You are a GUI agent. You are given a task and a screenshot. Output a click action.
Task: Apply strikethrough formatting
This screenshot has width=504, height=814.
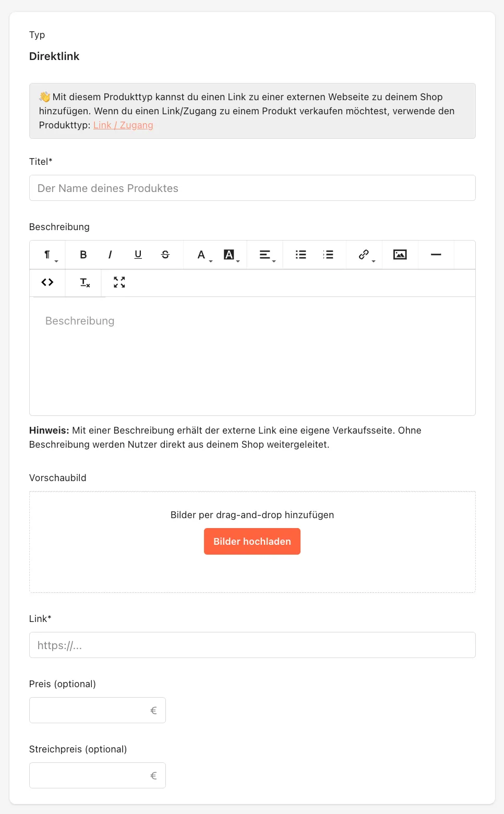(165, 255)
